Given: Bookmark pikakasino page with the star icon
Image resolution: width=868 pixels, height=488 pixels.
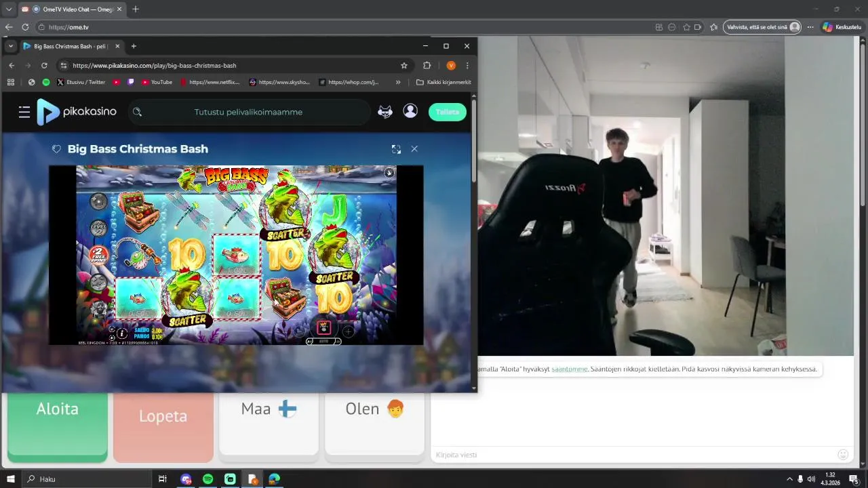Looking at the screenshot, I should point(404,66).
